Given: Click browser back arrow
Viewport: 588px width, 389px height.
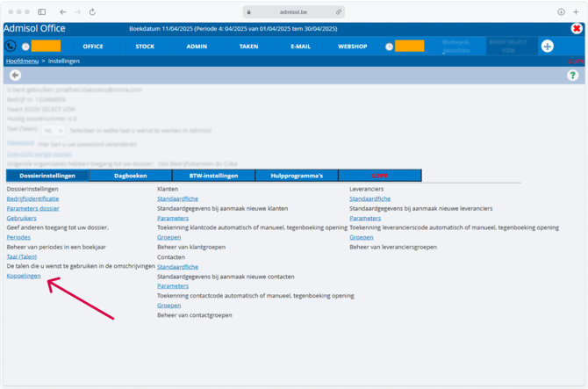Looking at the screenshot, I should pyautogui.click(x=62, y=12).
